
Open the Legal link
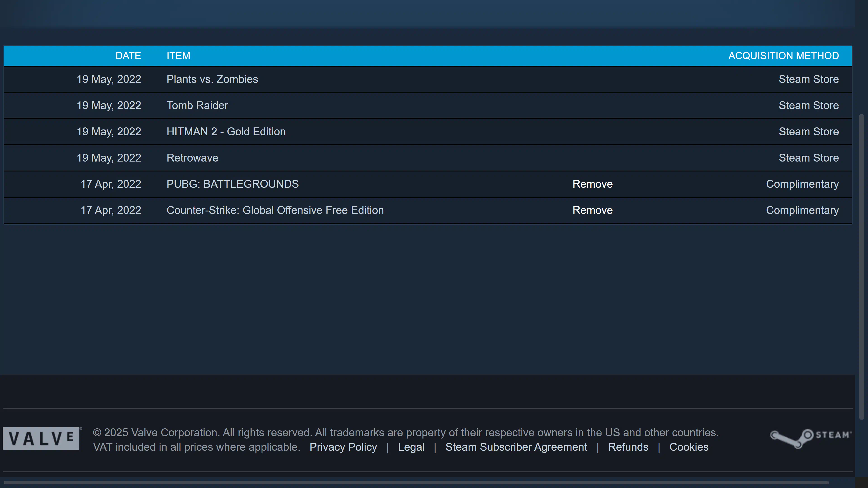(411, 447)
